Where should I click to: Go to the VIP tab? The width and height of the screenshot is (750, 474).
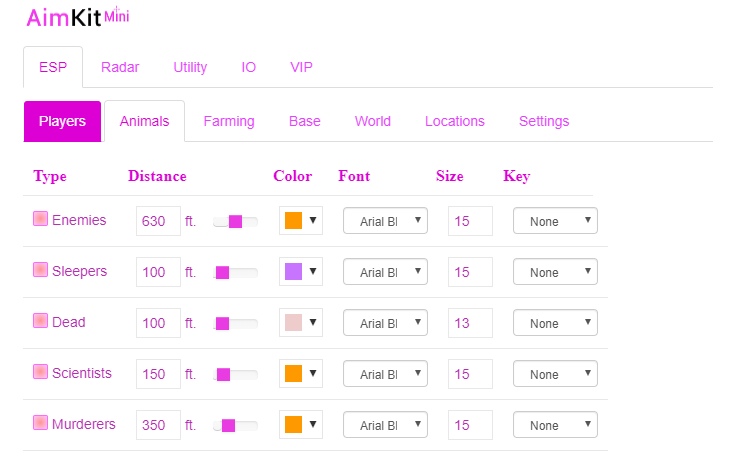(x=301, y=67)
